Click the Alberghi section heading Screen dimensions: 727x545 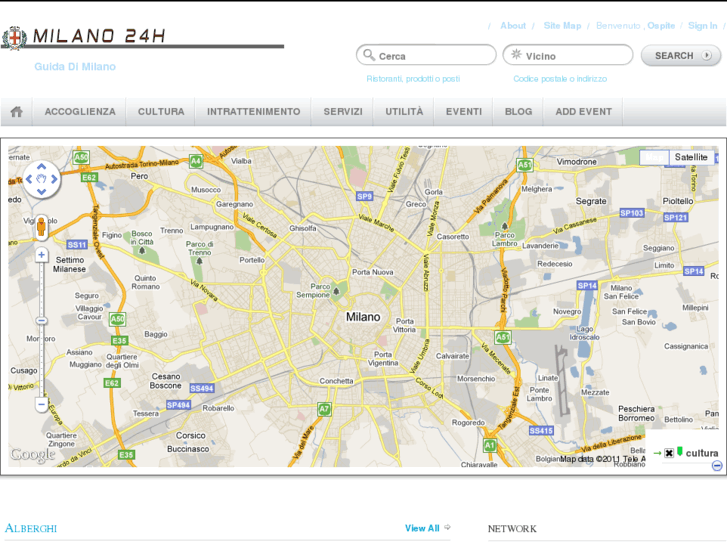pos(31,528)
